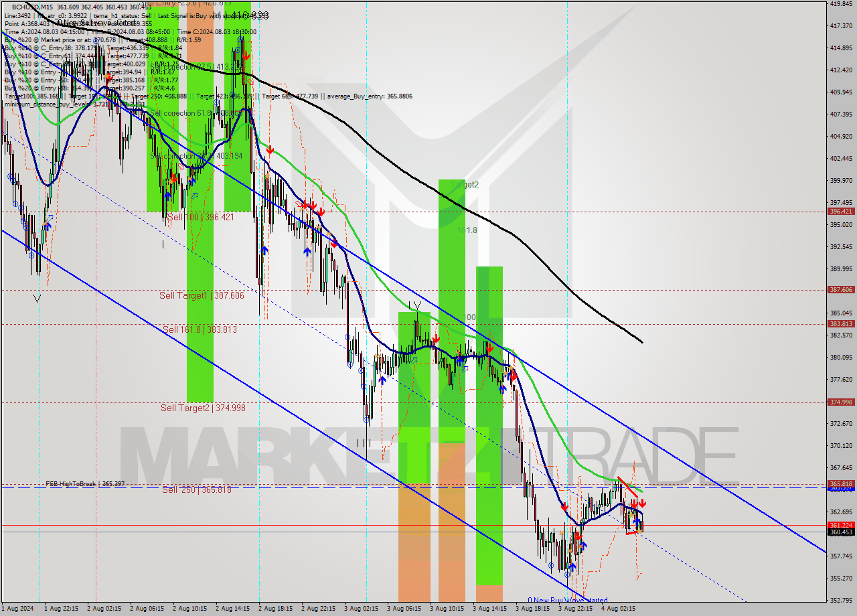Click the 'Target2' label on green bar

pyautogui.click(x=465, y=184)
